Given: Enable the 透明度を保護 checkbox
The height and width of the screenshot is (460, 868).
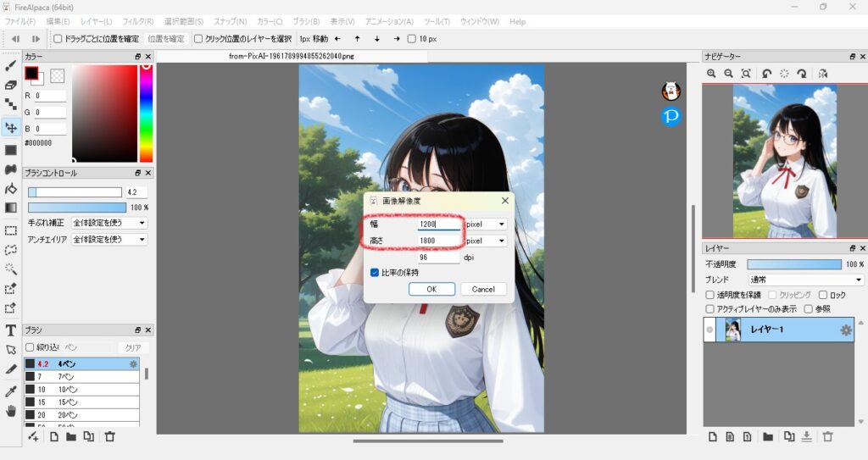Looking at the screenshot, I should click(710, 295).
